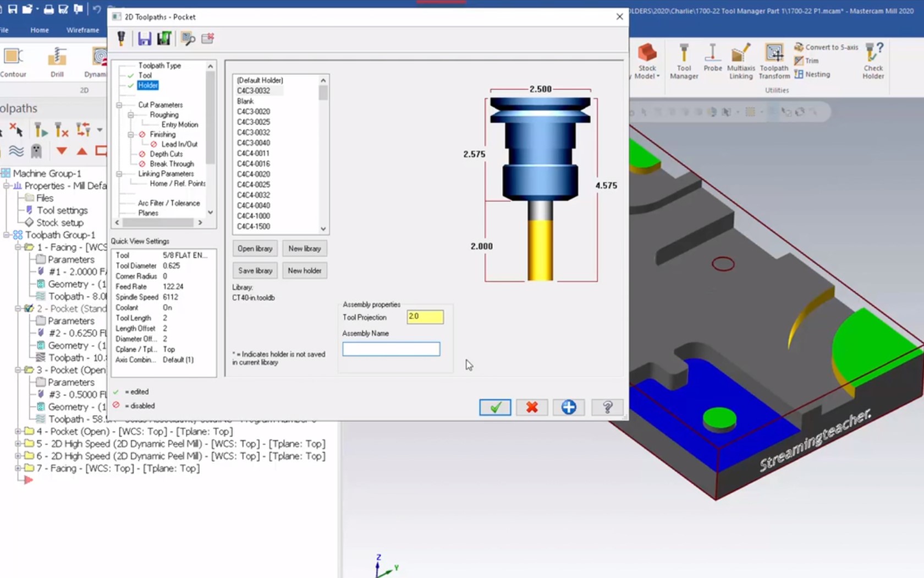The image size is (924, 578).
Task: Open Tool Manager in the ribbon
Action: 684,61
